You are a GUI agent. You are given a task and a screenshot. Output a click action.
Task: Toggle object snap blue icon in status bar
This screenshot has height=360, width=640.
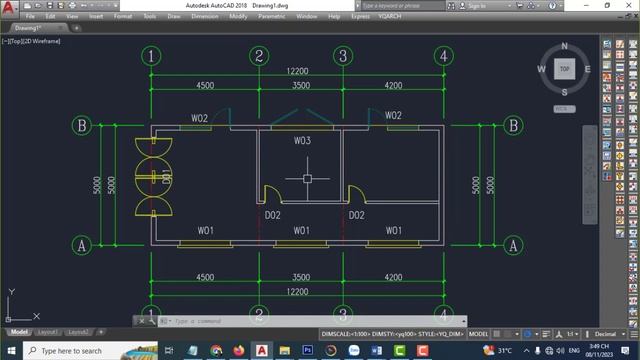click(527, 334)
